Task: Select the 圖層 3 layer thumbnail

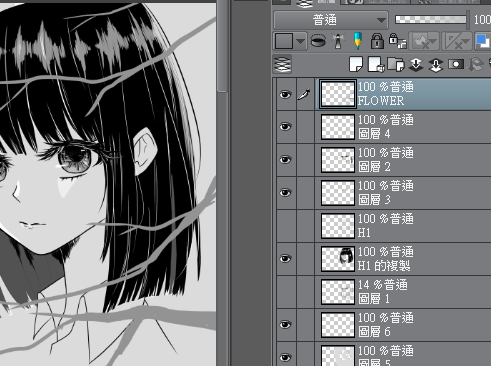Action: coord(337,193)
